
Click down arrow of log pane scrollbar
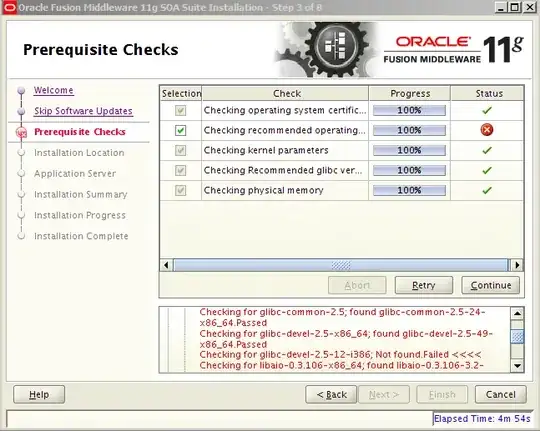click(x=517, y=366)
